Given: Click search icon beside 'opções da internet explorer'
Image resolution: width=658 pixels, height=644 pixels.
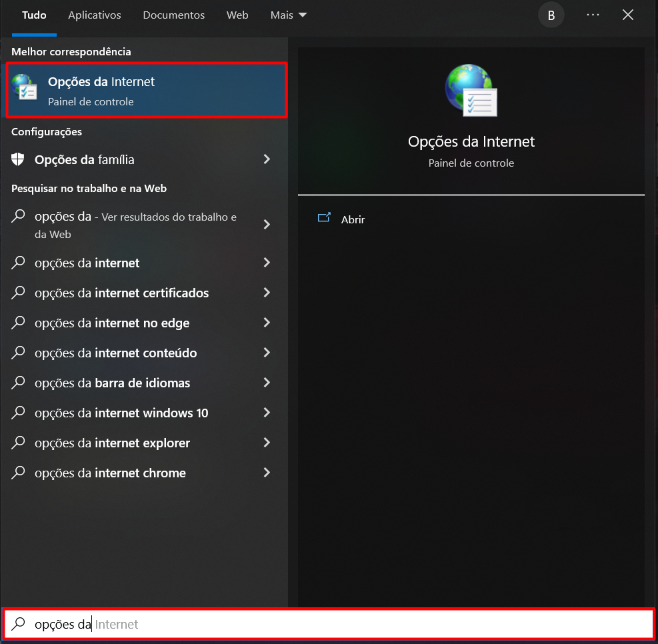Looking at the screenshot, I should click(x=18, y=442).
